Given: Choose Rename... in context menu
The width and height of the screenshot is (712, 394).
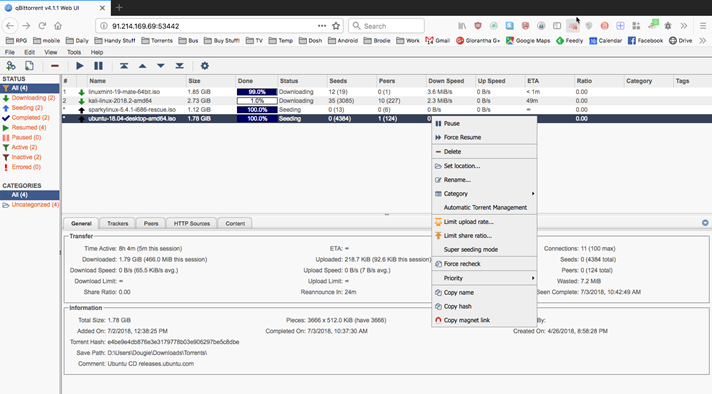Looking at the screenshot, I should (484, 180).
